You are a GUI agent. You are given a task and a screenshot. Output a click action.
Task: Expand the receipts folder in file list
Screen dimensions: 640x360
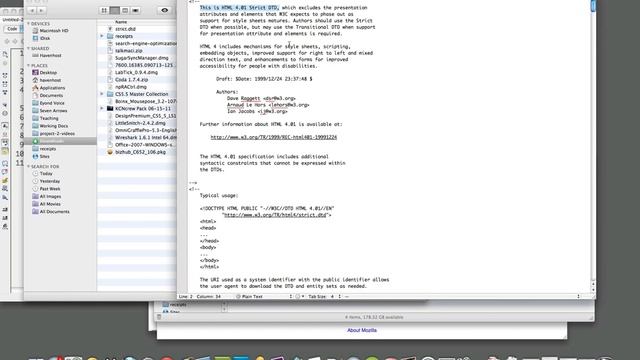tap(102, 36)
